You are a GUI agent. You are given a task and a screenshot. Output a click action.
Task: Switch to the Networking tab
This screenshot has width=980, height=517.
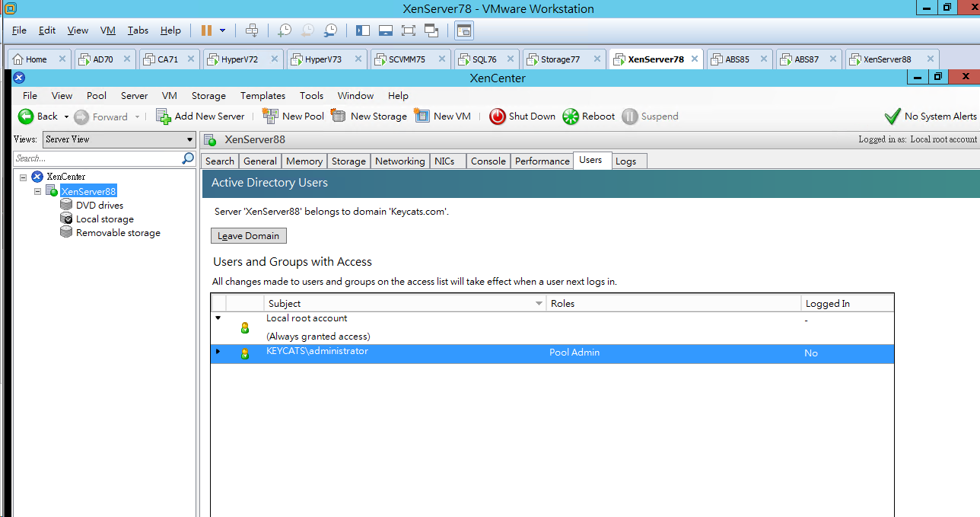pyautogui.click(x=399, y=161)
